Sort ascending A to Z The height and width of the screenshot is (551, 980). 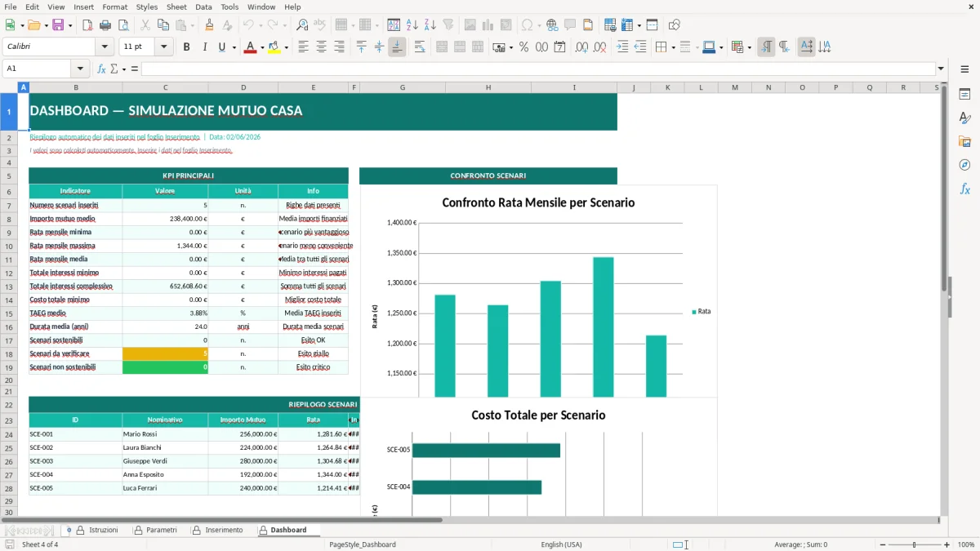[x=412, y=25]
